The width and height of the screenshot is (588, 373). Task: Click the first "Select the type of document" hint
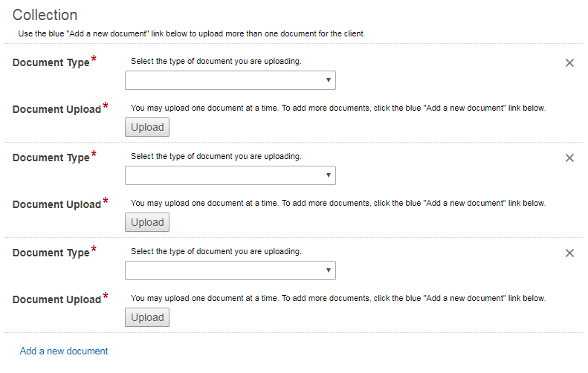(x=216, y=61)
